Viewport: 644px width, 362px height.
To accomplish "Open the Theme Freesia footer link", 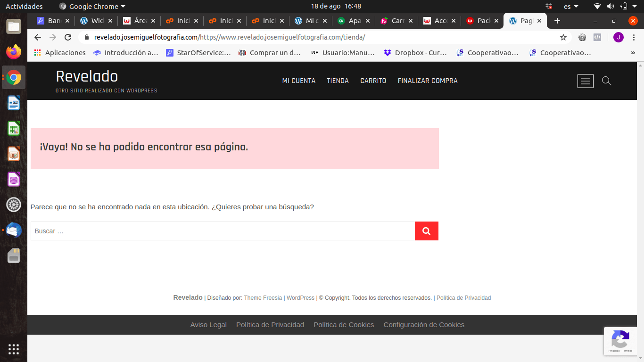I will point(263,298).
